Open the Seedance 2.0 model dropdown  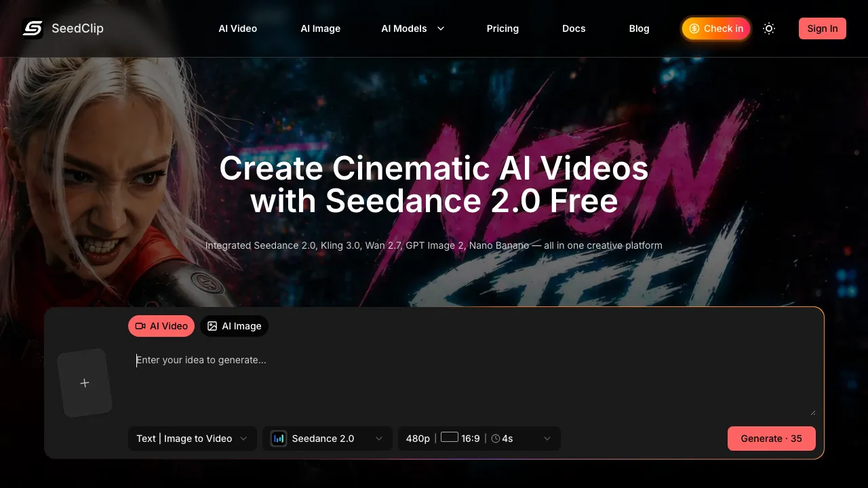tap(328, 439)
